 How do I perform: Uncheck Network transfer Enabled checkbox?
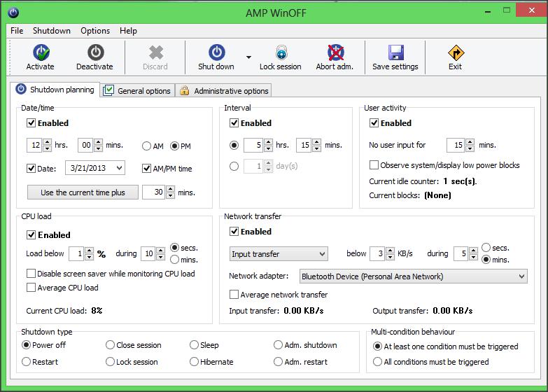[234, 231]
